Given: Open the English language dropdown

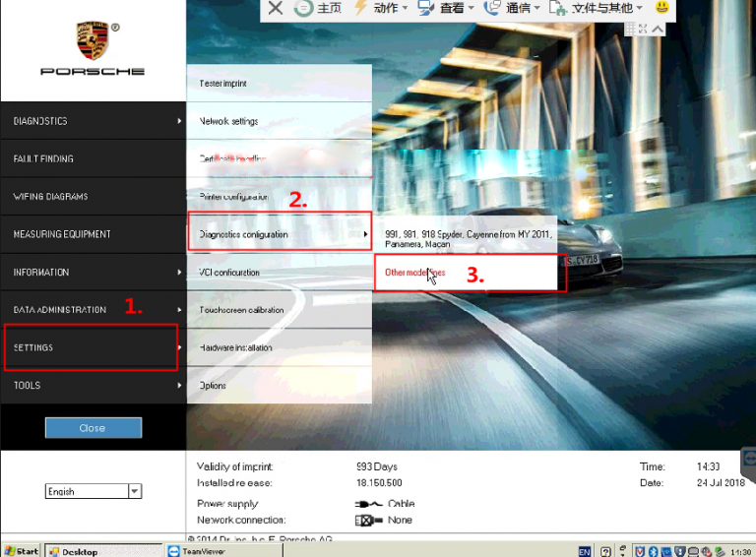Looking at the screenshot, I should pyautogui.click(x=94, y=491).
